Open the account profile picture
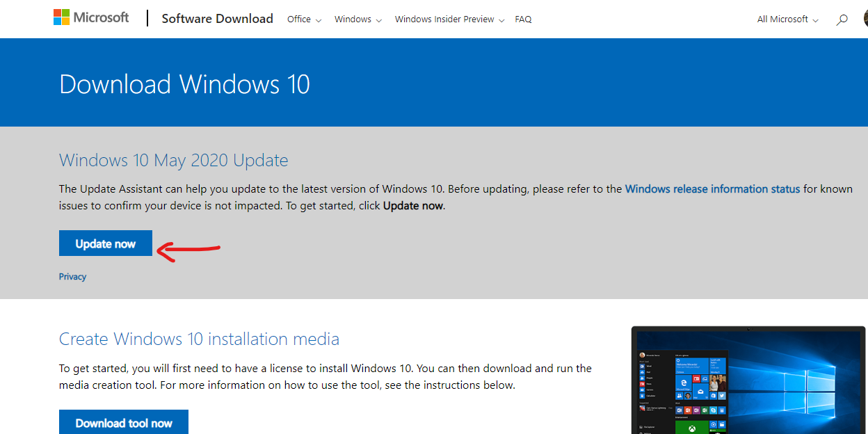The height and width of the screenshot is (434, 868). tap(865, 19)
